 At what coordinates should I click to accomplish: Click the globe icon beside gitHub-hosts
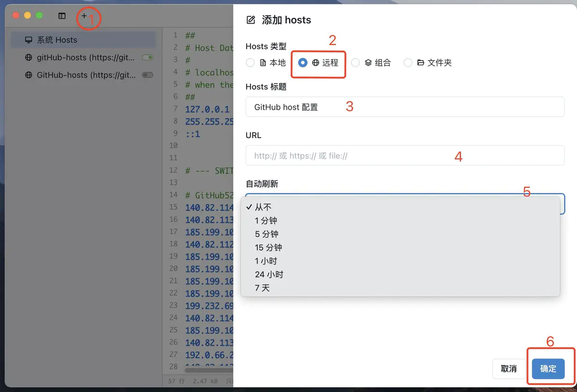(28, 57)
